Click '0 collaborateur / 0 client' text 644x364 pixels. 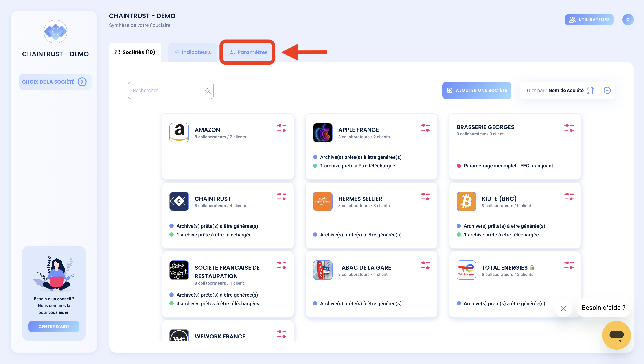(x=480, y=134)
